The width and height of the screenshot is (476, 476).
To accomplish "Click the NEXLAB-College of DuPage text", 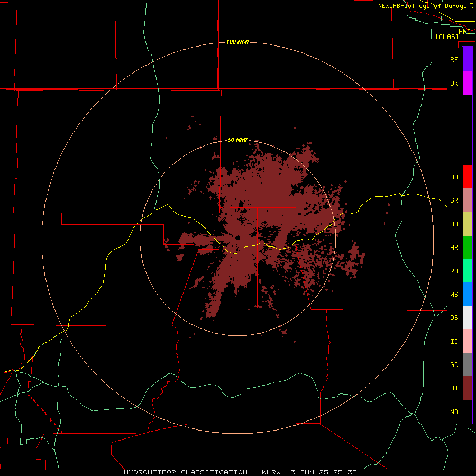I will click(x=422, y=6).
